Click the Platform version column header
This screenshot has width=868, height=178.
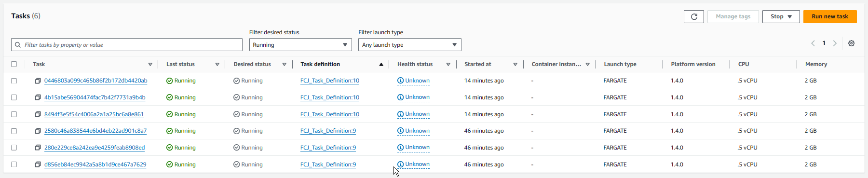pos(693,64)
